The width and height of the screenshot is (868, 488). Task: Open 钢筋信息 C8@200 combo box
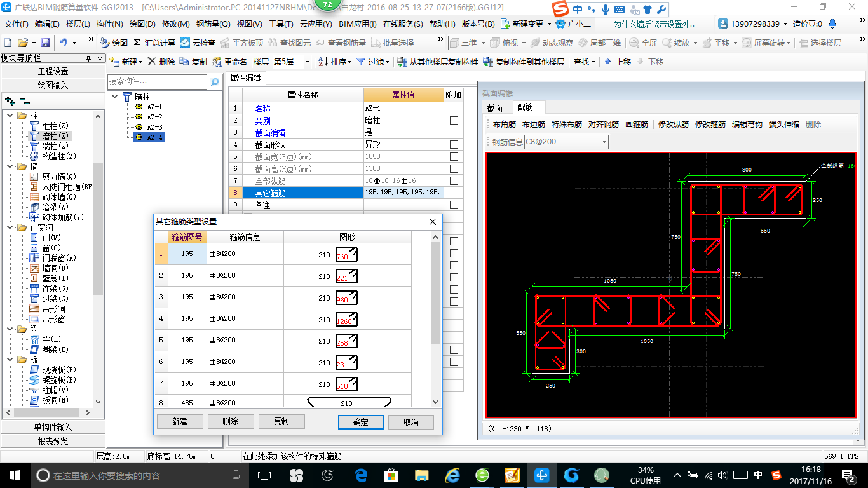[x=566, y=142]
